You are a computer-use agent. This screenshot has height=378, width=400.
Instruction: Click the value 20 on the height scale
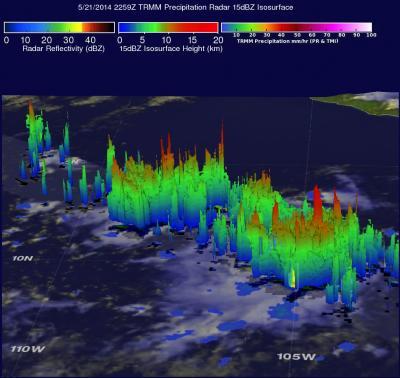(x=218, y=40)
